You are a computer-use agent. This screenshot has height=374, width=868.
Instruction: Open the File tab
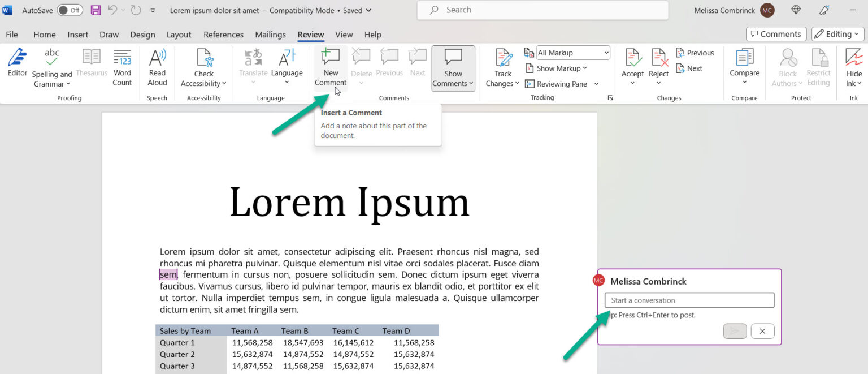(12, 35)
